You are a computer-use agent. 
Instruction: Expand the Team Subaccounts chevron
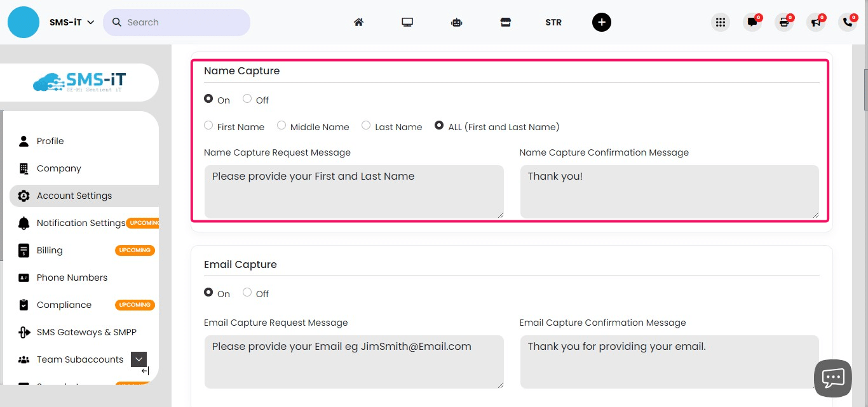click(139, 359)
